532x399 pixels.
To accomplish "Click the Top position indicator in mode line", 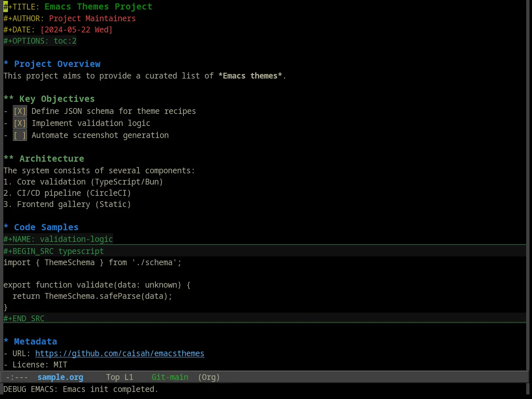I will 113,377.
